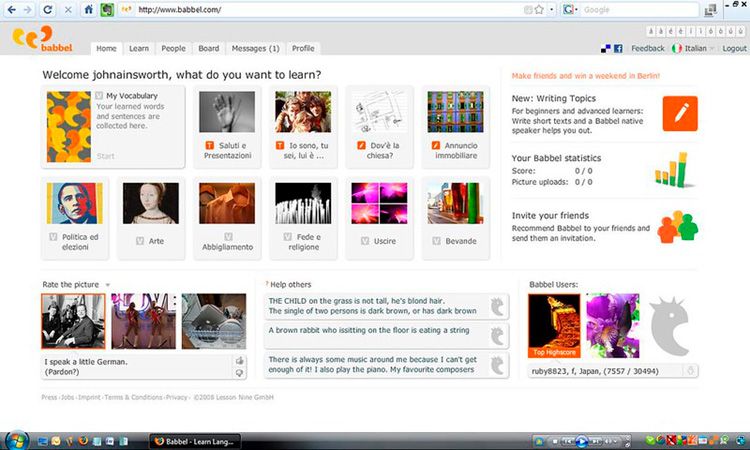The width and height of the screenshot is (750, 450).
Task: Click the Facebook icon beside Feedback
Action: [x=618, y=48]
